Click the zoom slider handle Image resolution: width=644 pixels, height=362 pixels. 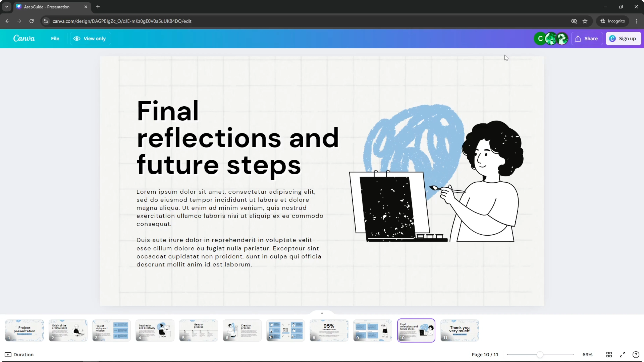(540, 354)
